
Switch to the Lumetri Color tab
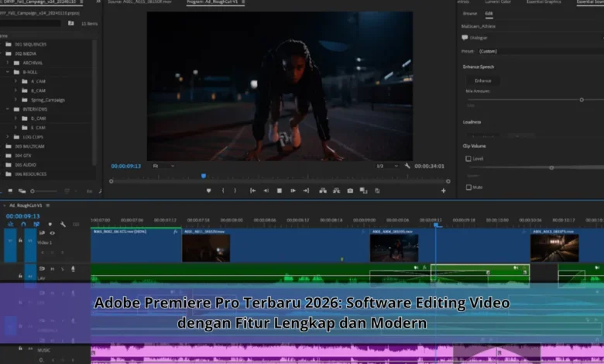click(x=498, y=2)
